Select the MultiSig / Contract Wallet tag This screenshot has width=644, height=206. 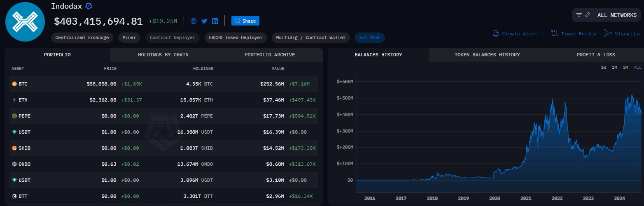coord(311,37)
